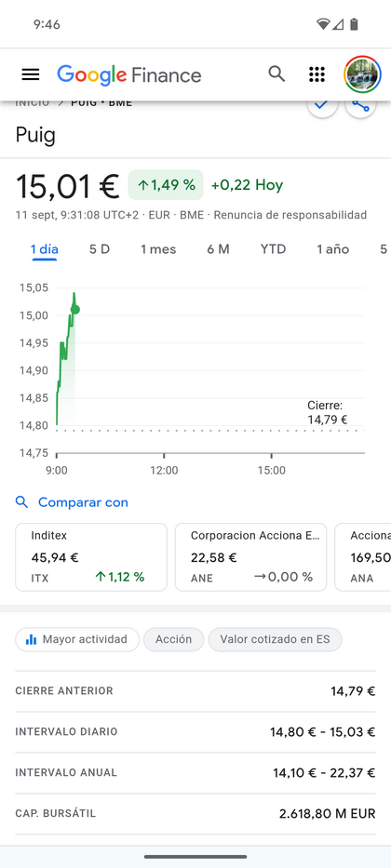
Task: Toggle the following checkmark for Puig
Action: pyautogui.click(x=322, y=105)
